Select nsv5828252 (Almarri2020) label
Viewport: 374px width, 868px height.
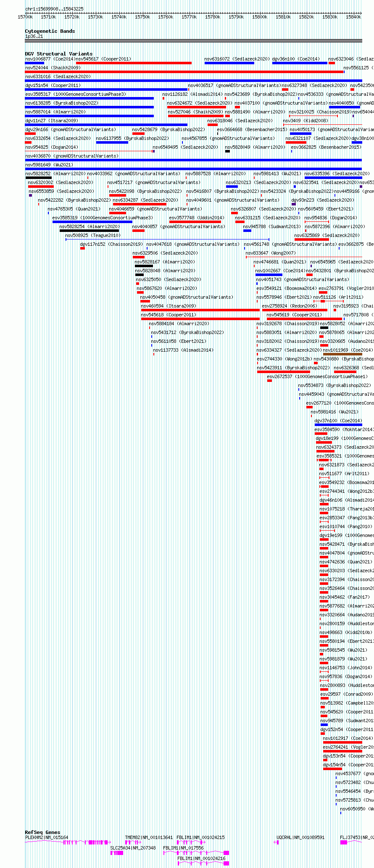[x=55, y=174]
